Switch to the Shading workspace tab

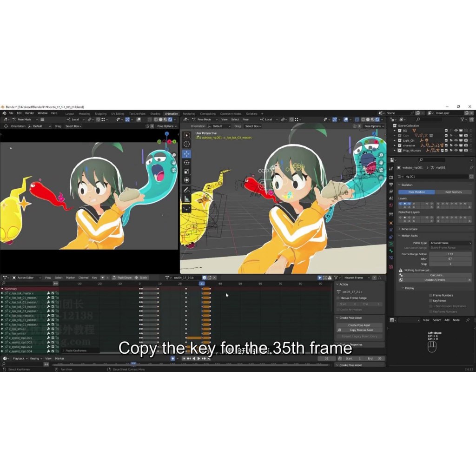pos(155,114)
